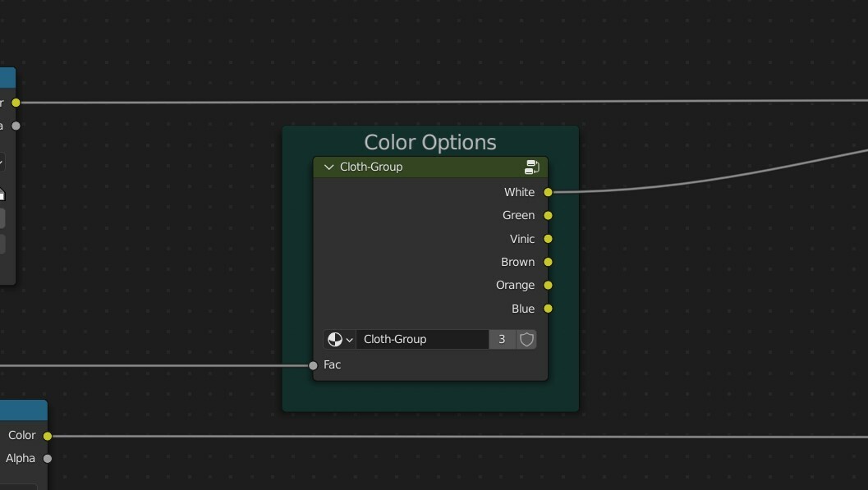Viewport: 868px width, 490px height.
Task: Click the Fac input label
Action: coord(332,365)
